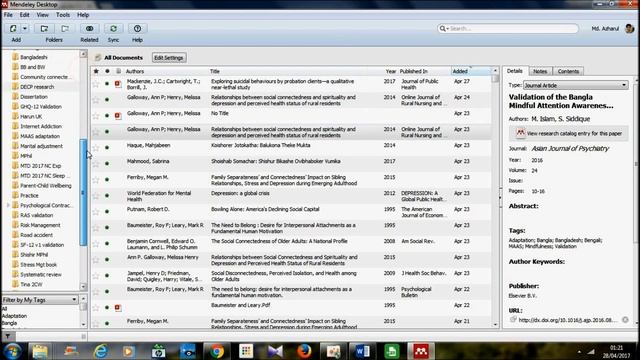Select the Adaptation tag in filter list
The image size is (640, 360).
pos(14,316)
